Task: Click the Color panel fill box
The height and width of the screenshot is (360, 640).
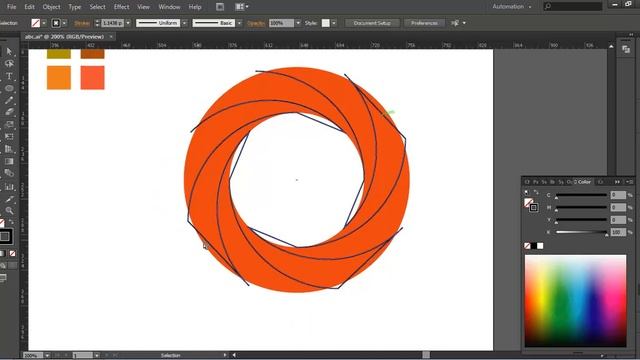Action: coord(529,202)
